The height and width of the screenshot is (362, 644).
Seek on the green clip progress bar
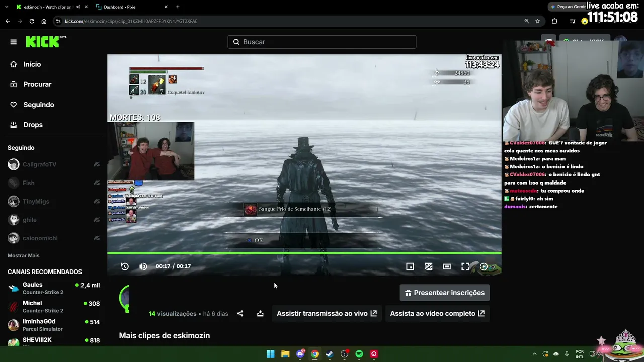(x=304, y=253)
